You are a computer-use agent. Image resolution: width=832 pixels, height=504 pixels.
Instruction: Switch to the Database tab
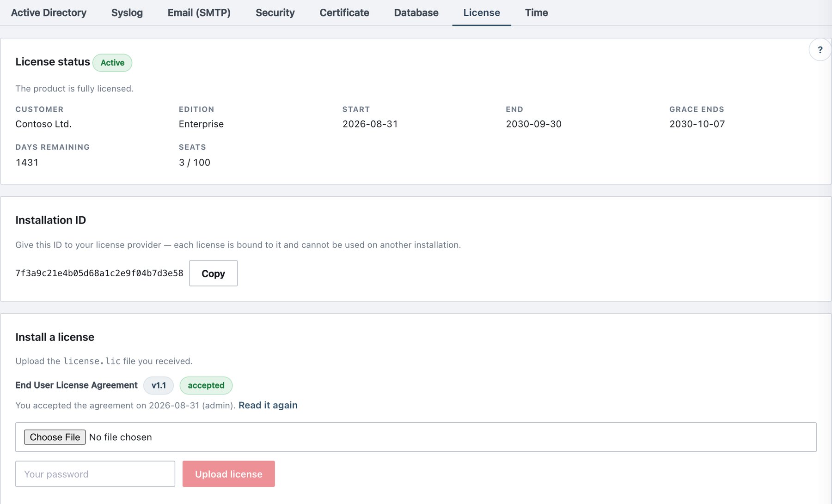click(416, 13)
